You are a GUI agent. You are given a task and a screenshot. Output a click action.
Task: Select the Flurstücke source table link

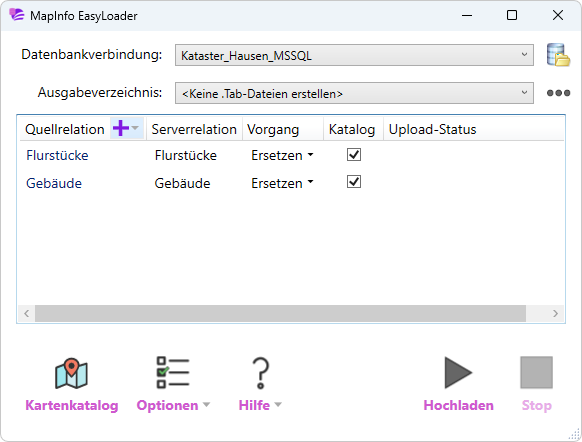coord(57,155)
